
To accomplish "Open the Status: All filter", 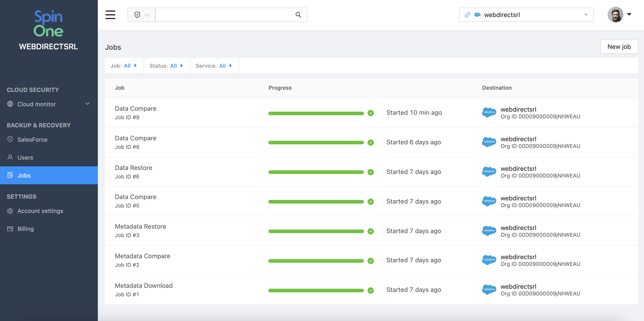I will tap(166, 66).
